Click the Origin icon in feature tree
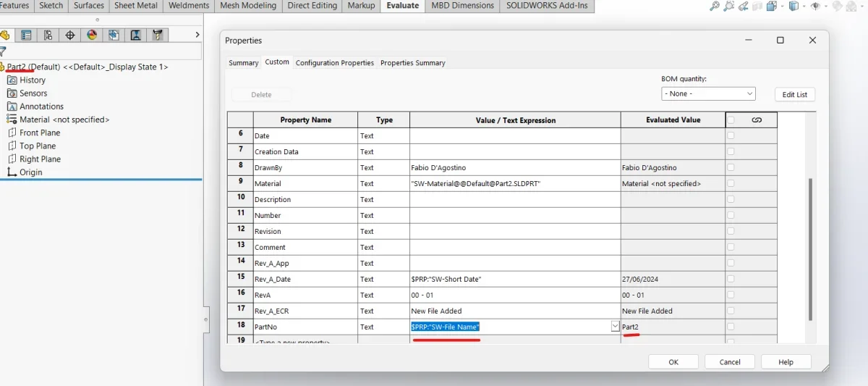 pyautogui.click(x=12, y=172)
